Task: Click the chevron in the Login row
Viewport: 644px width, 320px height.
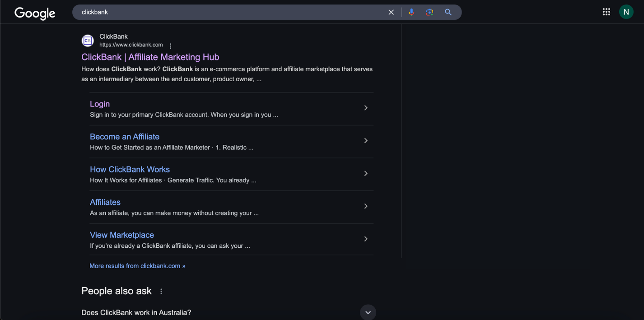Action: (366, 108)
